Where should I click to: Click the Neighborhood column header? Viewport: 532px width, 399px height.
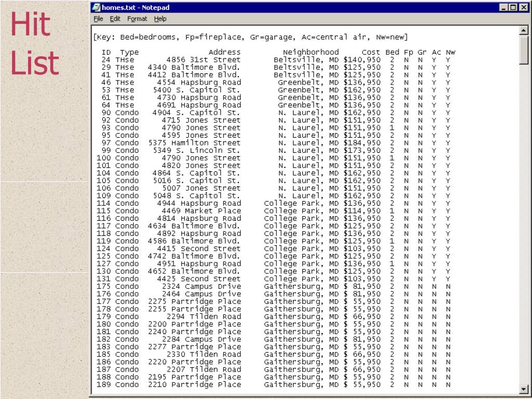[311, 52]
